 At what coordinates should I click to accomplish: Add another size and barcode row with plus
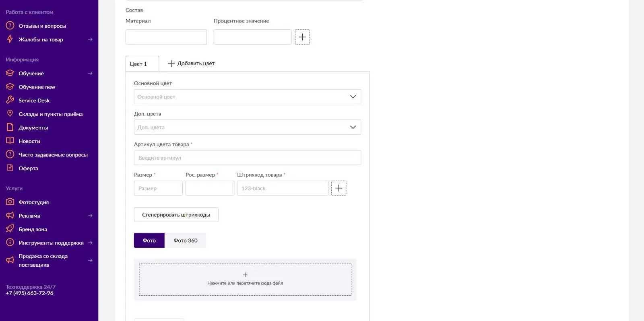coord(339,188)
